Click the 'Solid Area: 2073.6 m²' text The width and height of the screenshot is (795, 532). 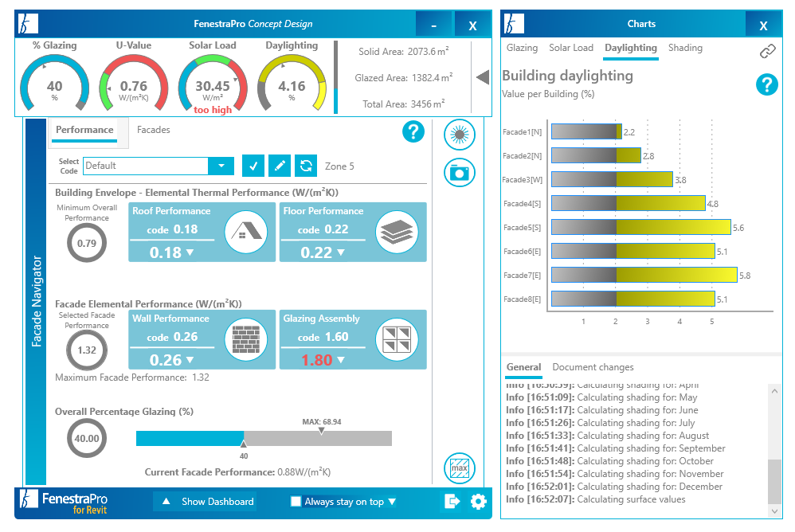(x=404, y=51)
